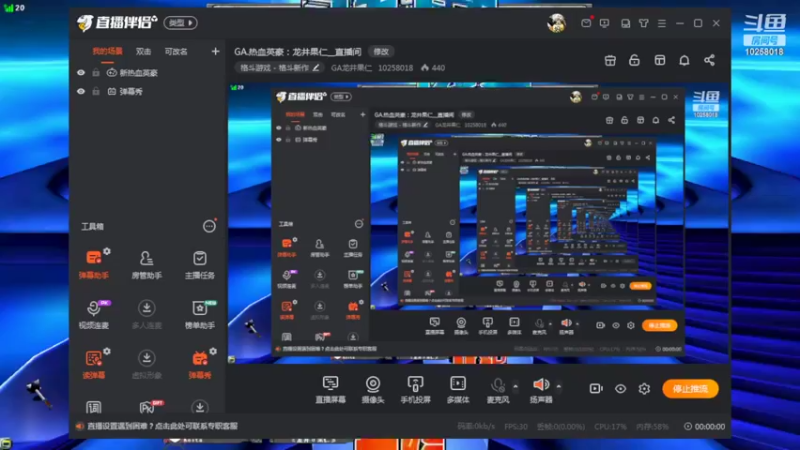Open settings gear in bottom control bar
The width and height of the screenshot is (800, 450).
coord(644,388)
